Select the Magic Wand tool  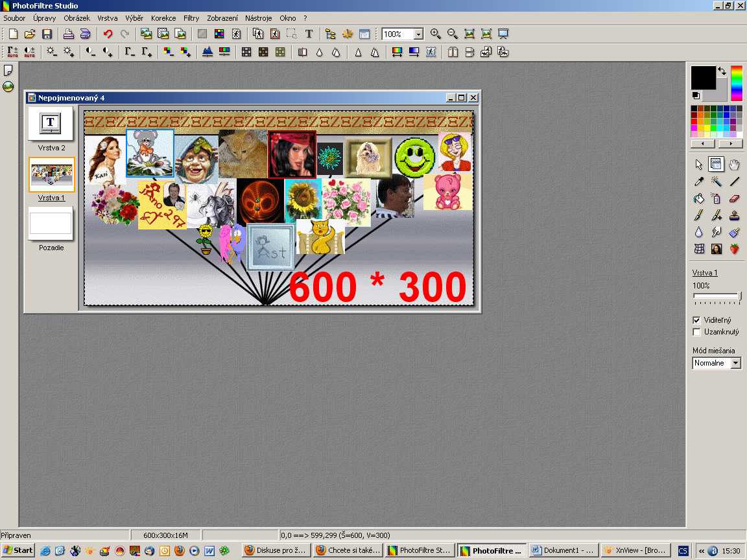pyautogui.click(x=717, y=182)
